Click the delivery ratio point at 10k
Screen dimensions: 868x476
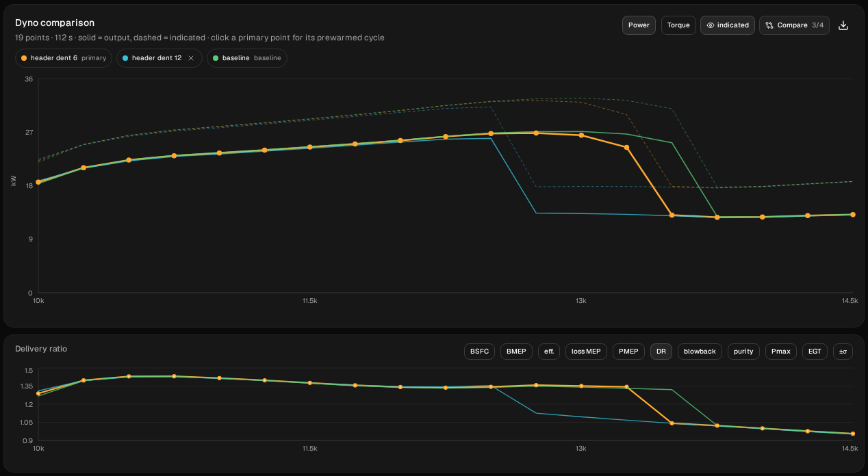tap(38, 393)
